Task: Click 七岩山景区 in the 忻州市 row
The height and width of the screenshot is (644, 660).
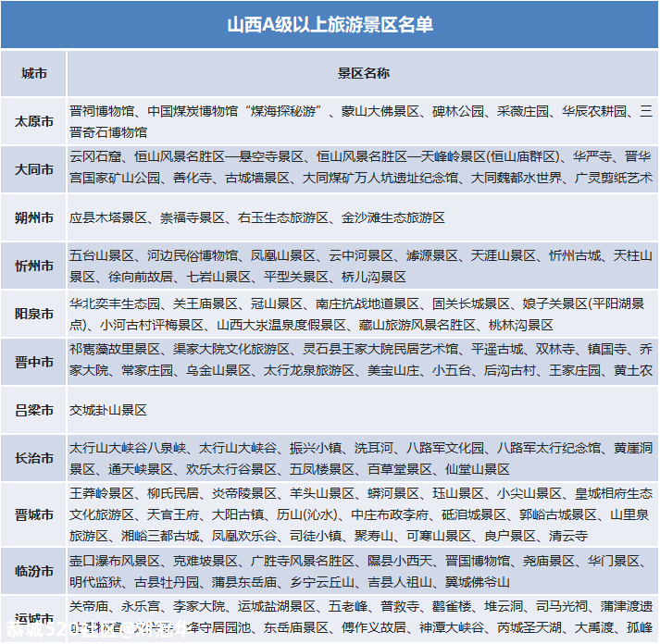Action: [x=218, y=277]
